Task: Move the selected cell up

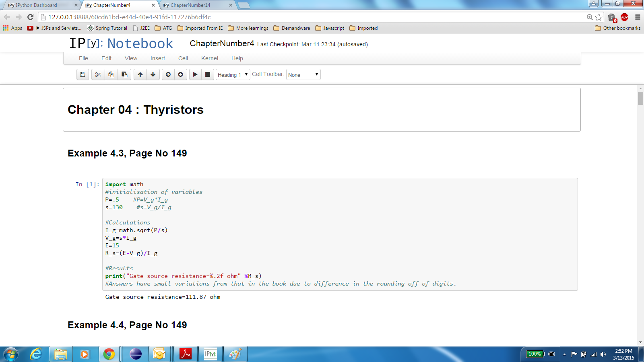Action: pyautogui.click(x=140, y=74)
